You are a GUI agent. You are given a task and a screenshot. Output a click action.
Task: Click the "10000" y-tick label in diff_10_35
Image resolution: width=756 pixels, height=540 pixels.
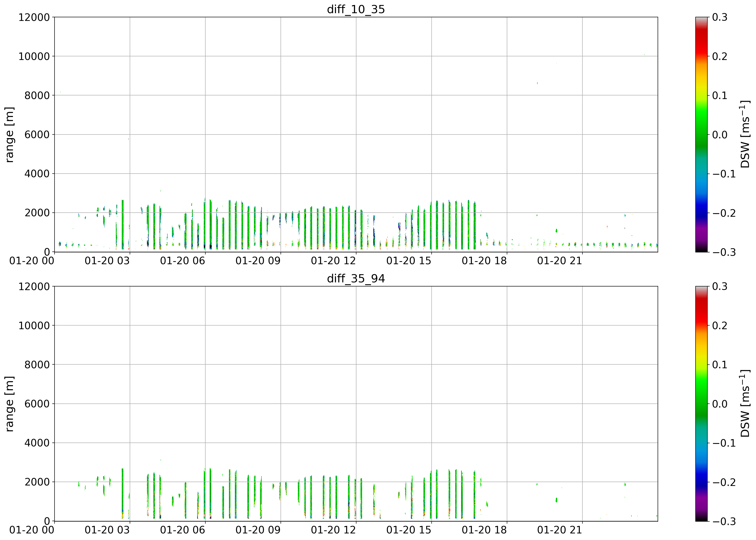point(34,57)
